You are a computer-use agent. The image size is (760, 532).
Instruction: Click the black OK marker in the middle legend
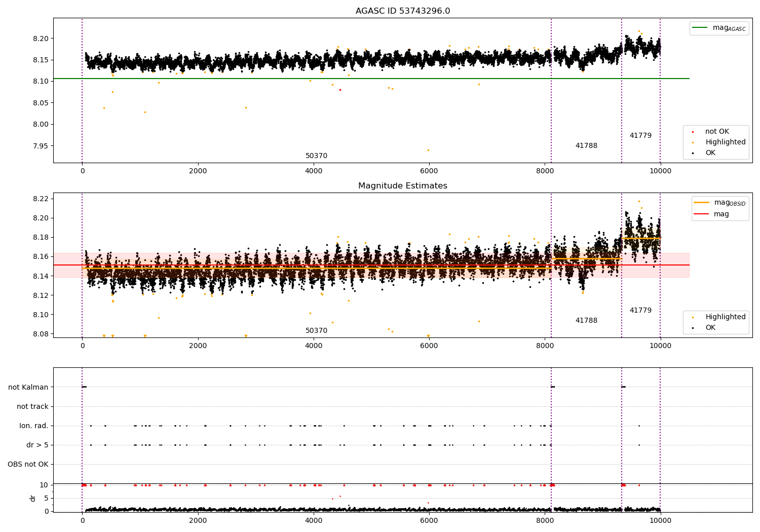pos(693,328)
